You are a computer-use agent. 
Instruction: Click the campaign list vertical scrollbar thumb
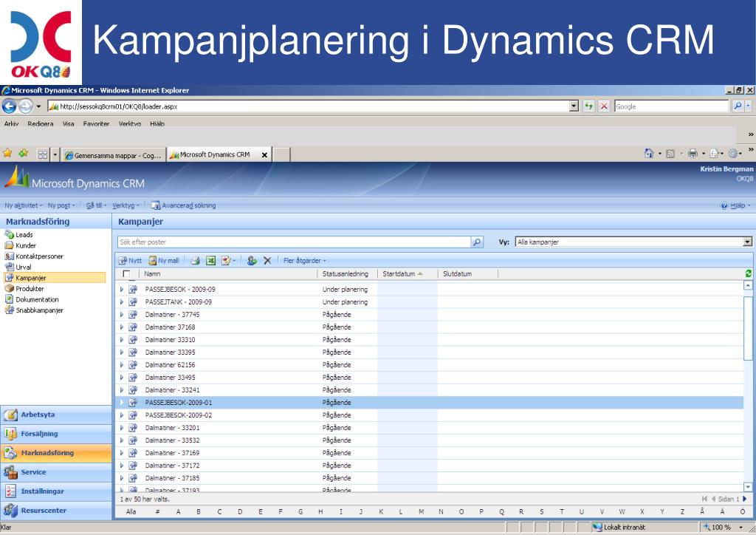pos(749,328)
